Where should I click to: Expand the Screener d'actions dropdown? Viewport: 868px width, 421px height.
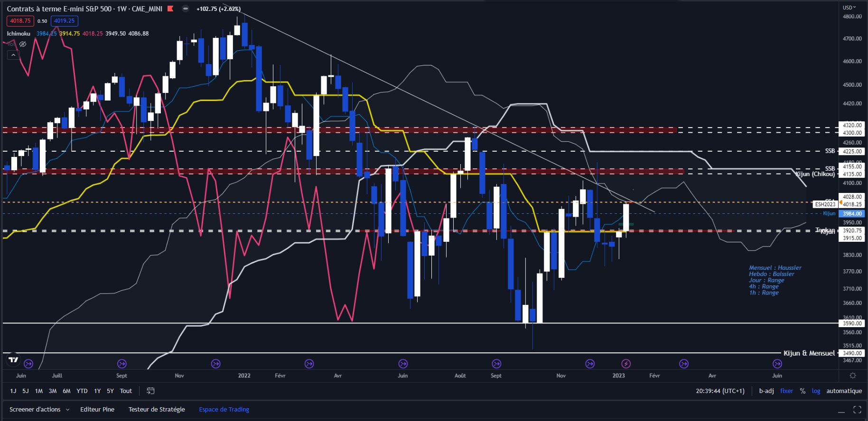point(39,409)
